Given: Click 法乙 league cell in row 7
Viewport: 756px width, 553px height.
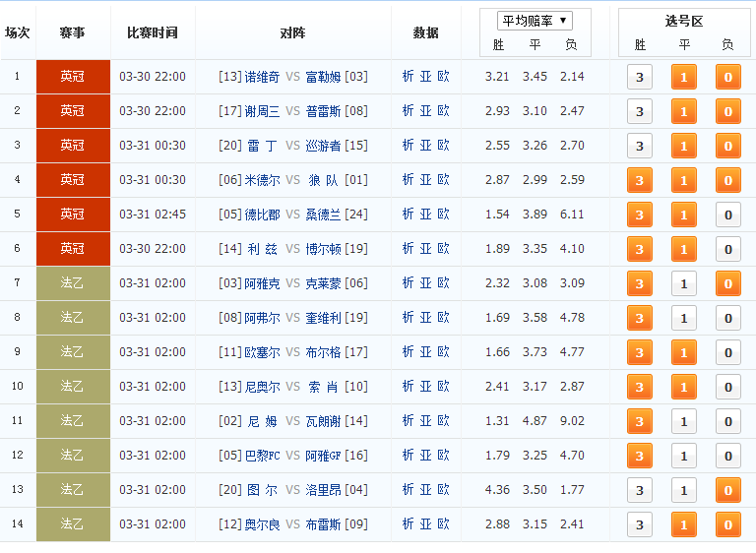Looking at the screenshot, I should (73, 283).
